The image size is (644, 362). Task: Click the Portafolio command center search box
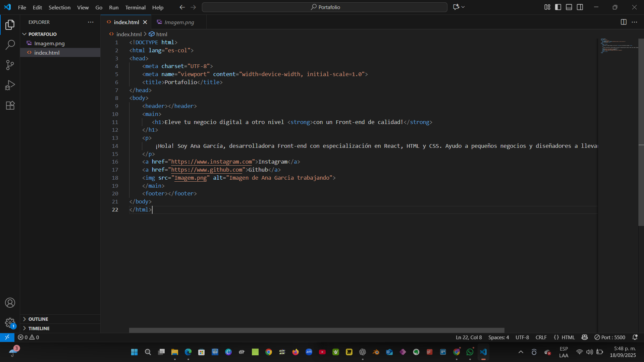[x=325, y=7]
